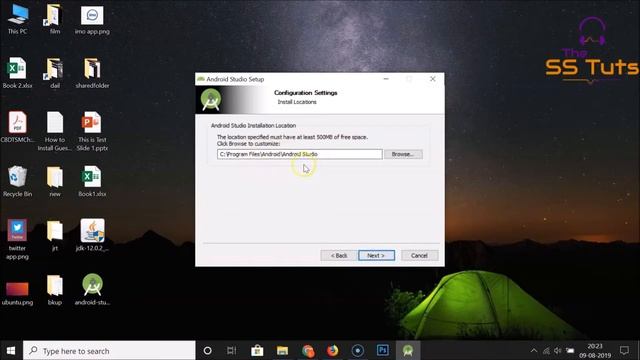Select twitter app.png file icon
The height and width of the screenshot is (360, 640).
click(x=17, y=239)
